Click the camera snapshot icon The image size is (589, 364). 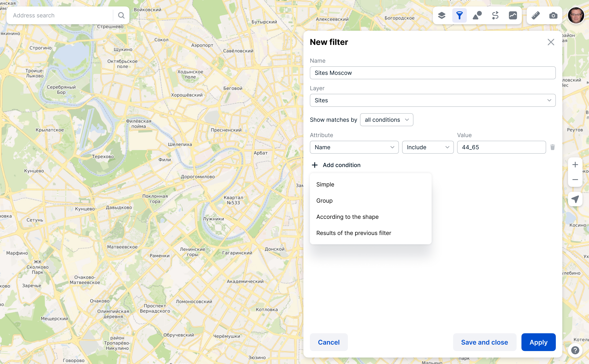pos(553,15)
